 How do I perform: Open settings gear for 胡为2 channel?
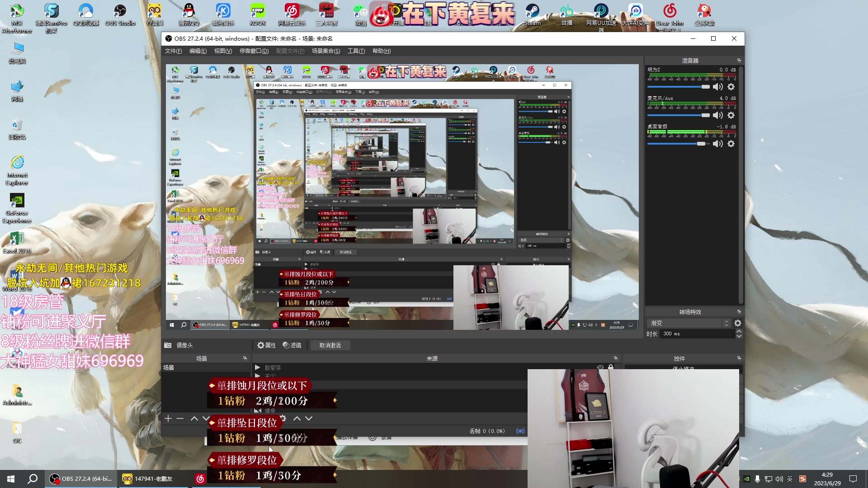click(731, 87)
